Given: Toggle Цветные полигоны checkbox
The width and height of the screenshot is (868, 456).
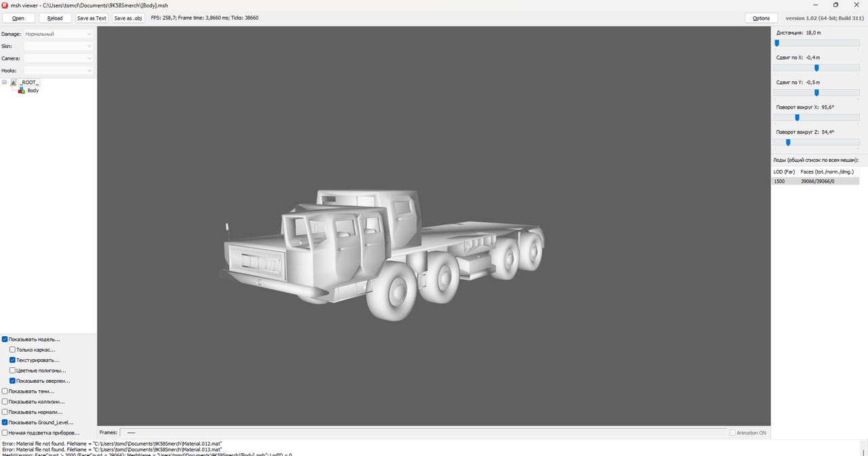Looking at the screenshot, I should tap(12, 371).
